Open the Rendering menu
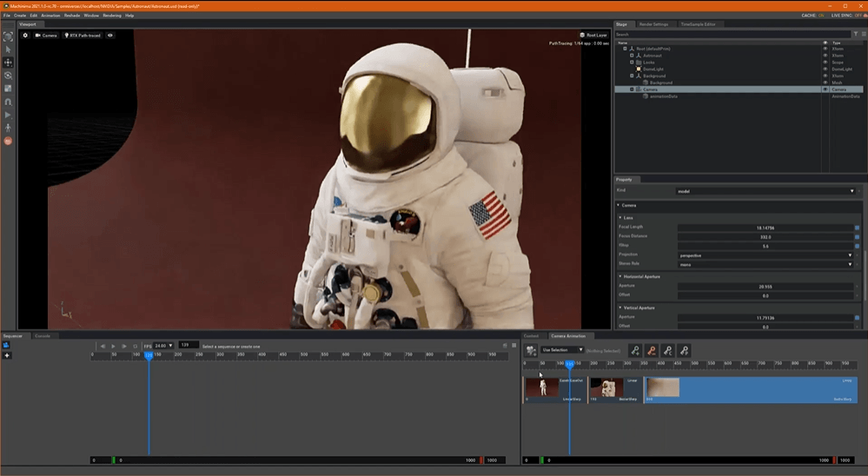Image resolution: width=868 pixels, height=476 pixels. pyautogui.click(x=112, y=16)
